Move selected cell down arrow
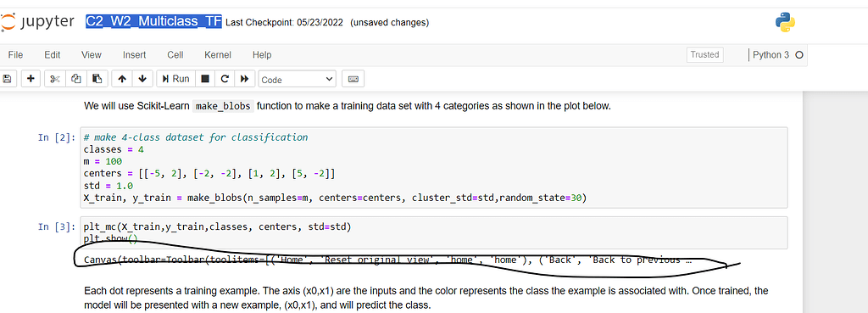Image resolution: width=868 pixels, height=313 pixels. pyautogui.click(x=142, y=79)
